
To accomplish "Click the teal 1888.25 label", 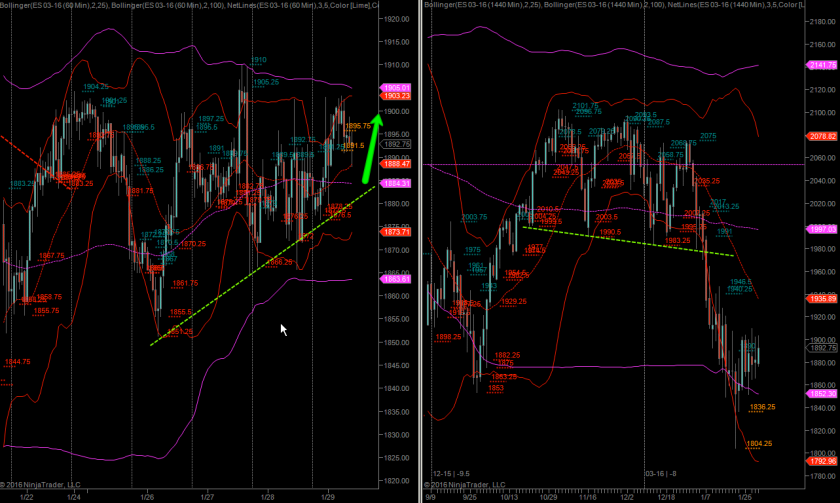I will (x=148, y=161).
